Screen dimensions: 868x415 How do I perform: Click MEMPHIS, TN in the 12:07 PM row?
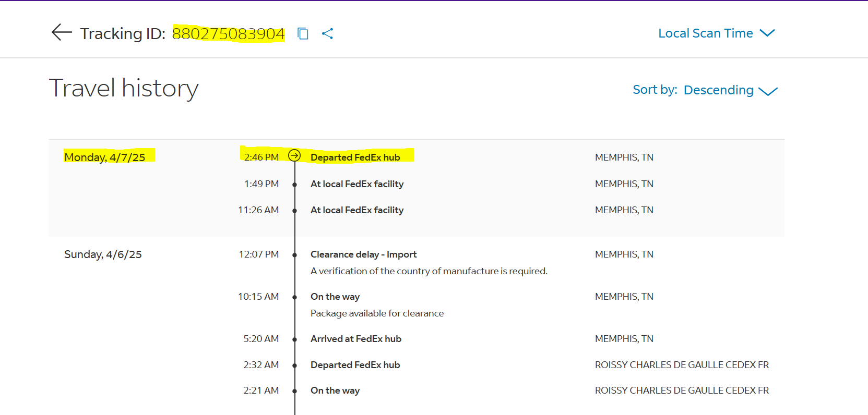click(x=624, y=254)
